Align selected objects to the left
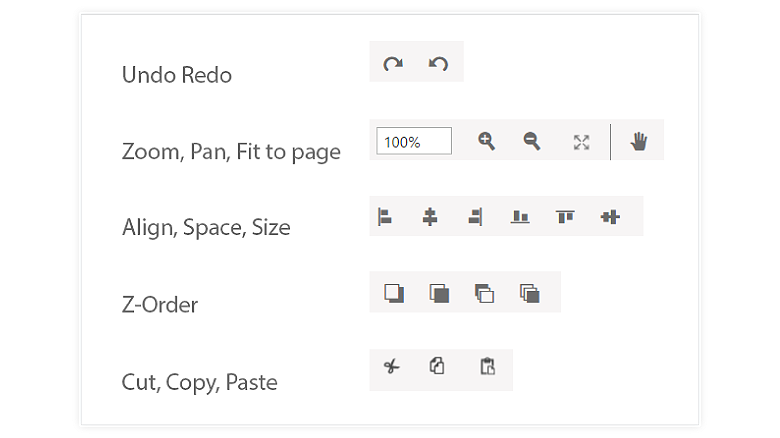 [x=385, y=216]
